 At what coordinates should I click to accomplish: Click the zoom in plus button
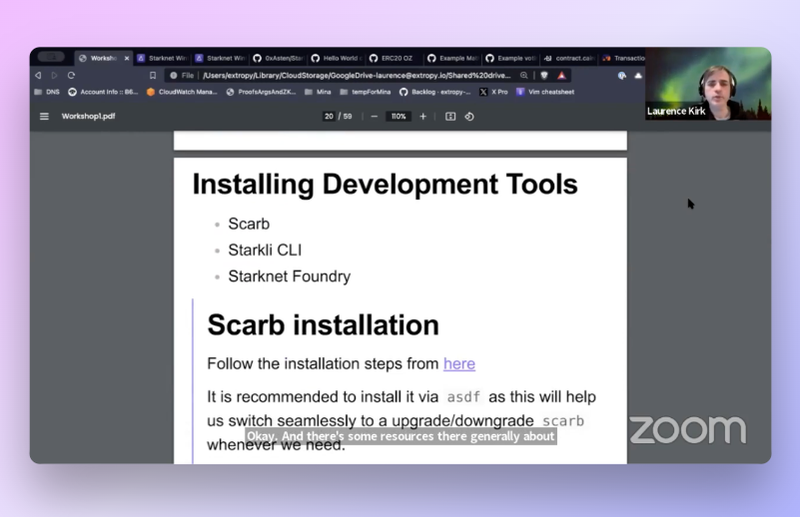coord(423,116)
